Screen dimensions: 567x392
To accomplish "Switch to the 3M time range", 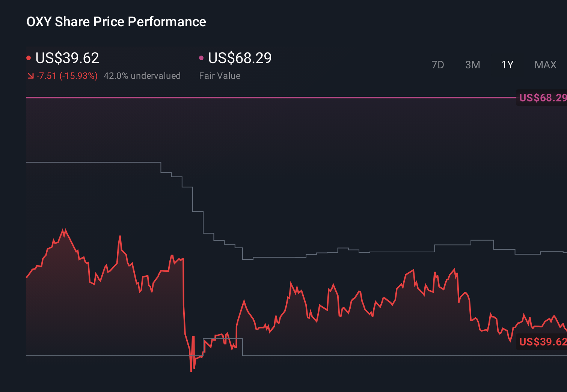I will (x=472, y=65).
